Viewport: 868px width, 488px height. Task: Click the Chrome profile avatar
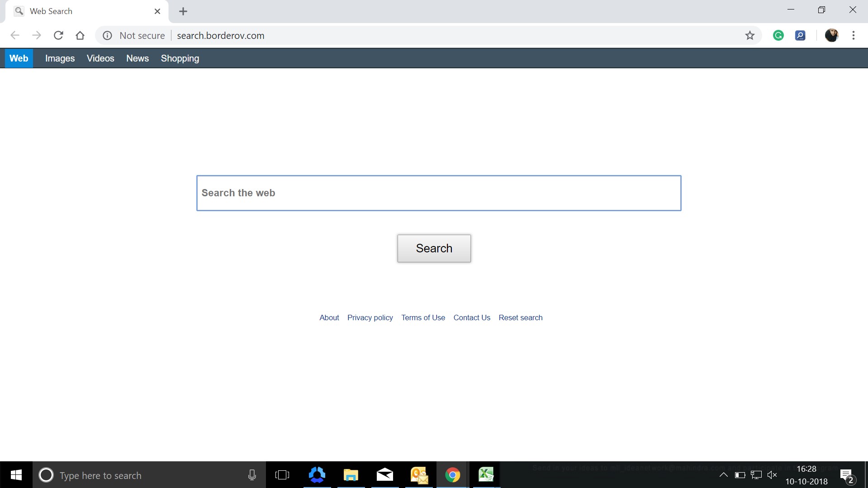(x=832, y=35)
